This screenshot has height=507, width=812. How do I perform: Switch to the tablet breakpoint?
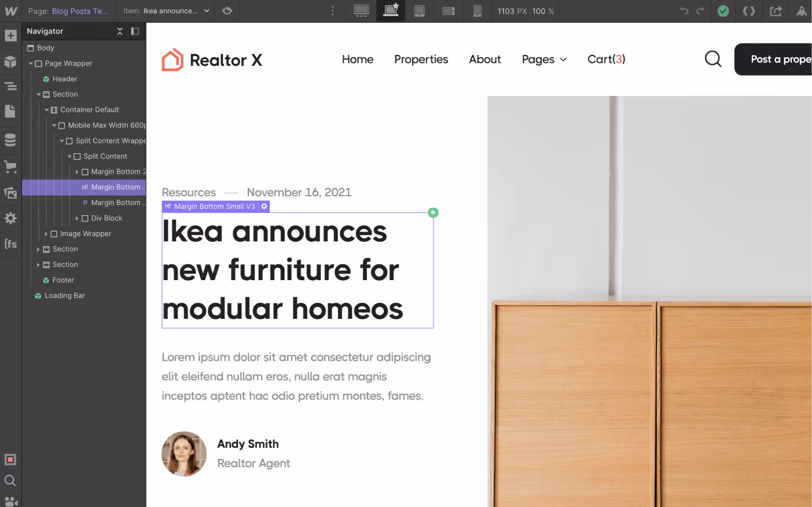[420, 11]
